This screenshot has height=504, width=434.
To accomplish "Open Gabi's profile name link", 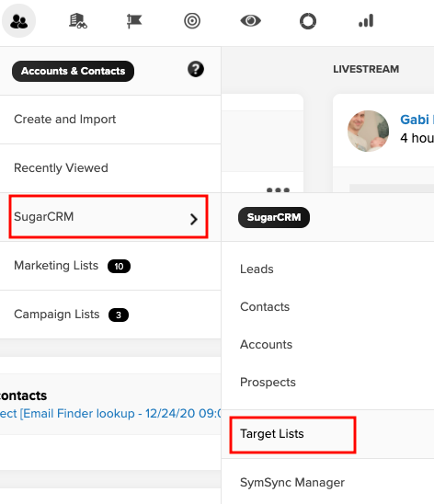I will click(417, 120).
